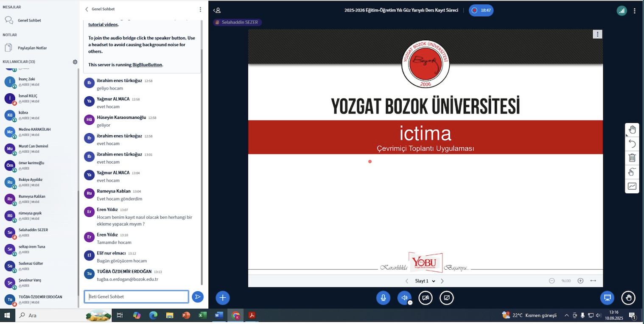Focus the İleti Genel Sohbet message field
The image size is (644, 324).
pos(136,297)
